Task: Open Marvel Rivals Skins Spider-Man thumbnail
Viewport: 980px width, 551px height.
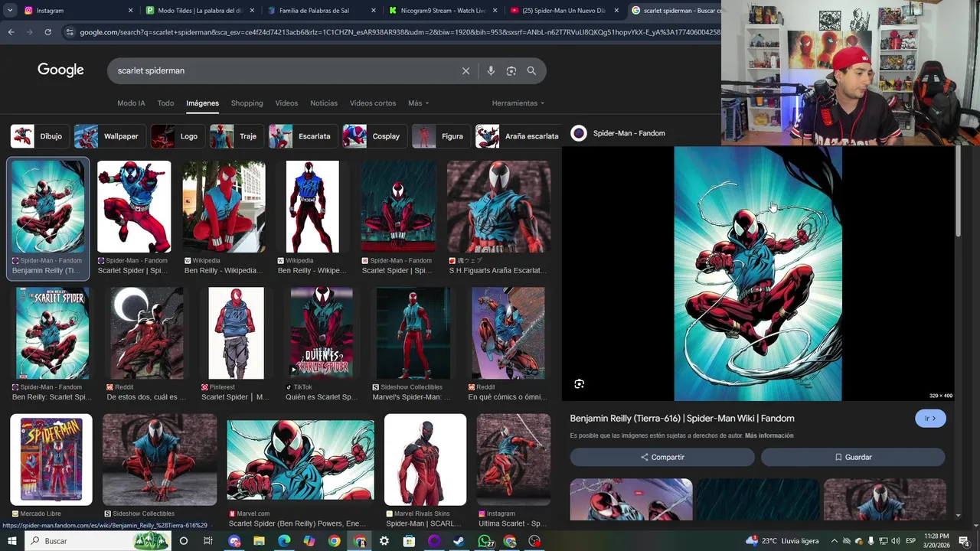Action: (x=425, y=460)
